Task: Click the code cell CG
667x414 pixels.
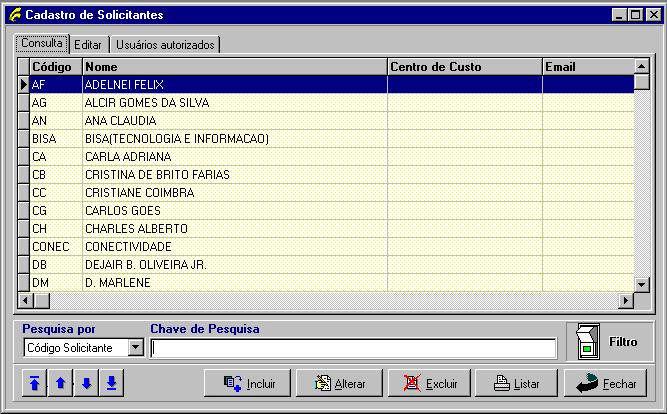Action: 56,211
